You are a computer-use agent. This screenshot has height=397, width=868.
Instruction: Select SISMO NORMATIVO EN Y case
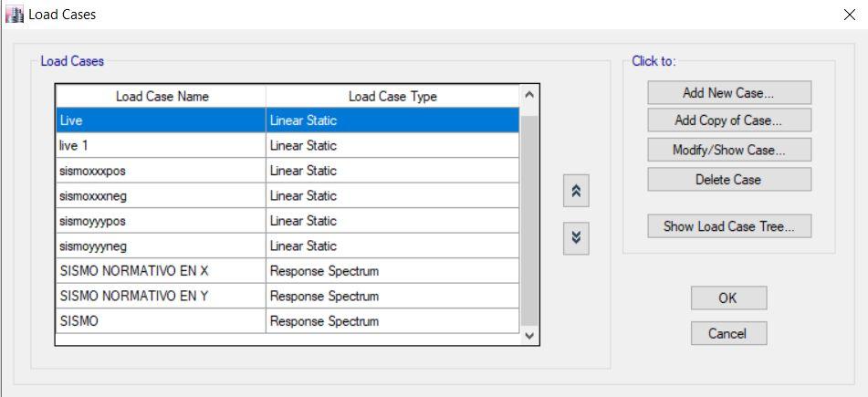161,297
